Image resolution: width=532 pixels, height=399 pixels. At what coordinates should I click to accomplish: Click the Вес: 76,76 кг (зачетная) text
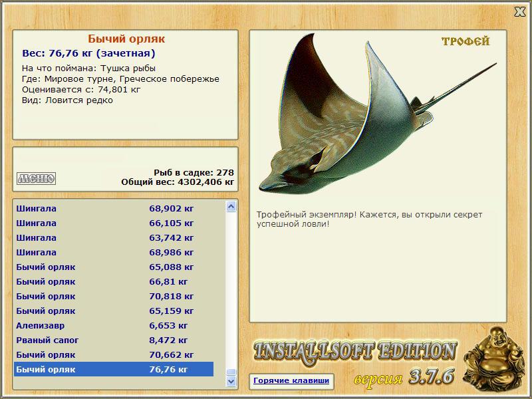pyautogui.click(x=88, y=53)
